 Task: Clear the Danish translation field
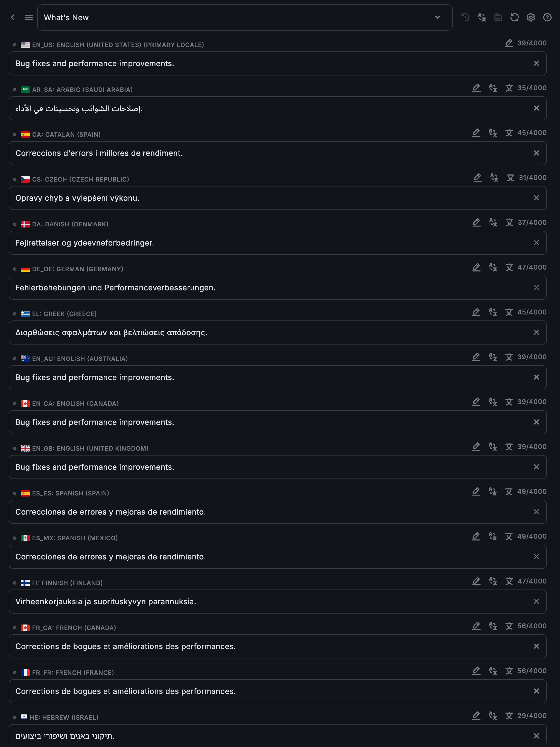point(536,243)
